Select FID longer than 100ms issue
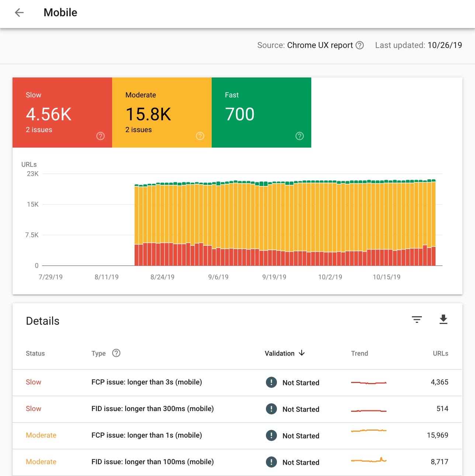This screenshot has height=476, width=475. tap(152, 462)
